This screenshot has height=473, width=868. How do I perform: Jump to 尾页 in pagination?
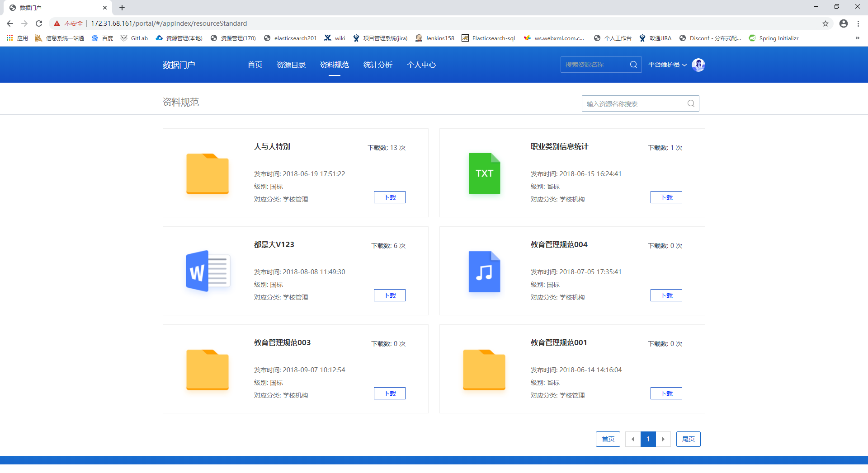(x=688, y=439)
